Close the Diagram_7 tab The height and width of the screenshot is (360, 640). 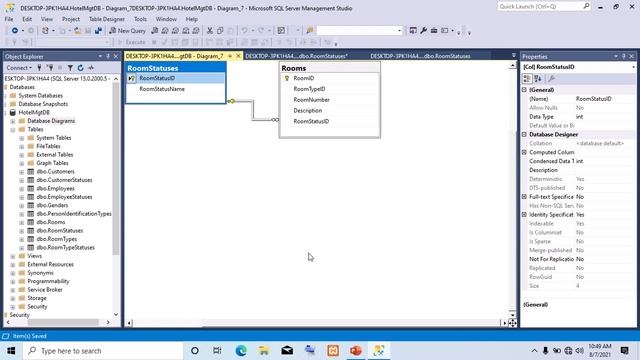click(x=238, y=56)
